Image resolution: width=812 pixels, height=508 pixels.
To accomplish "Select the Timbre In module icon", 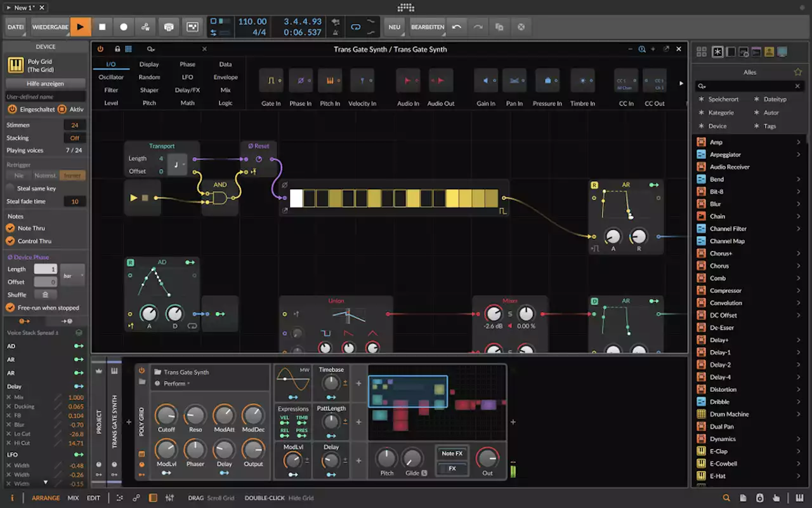I will [x=582, y=81].
